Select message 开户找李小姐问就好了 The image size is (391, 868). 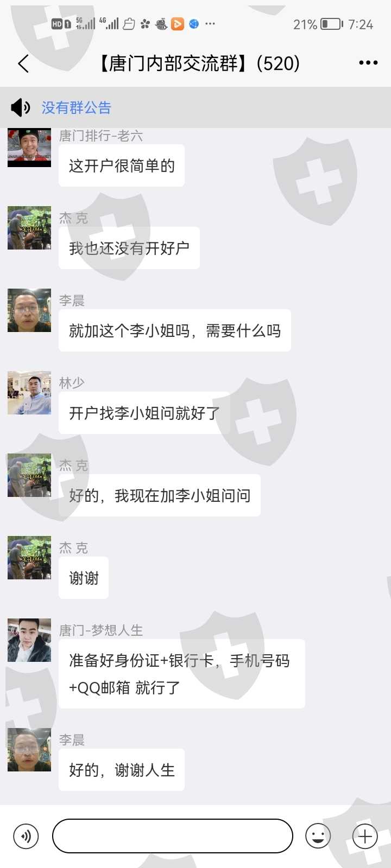point(144,413)
